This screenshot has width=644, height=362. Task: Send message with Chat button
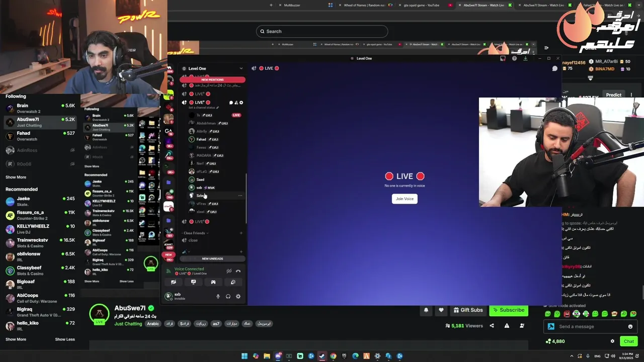point(629,341)
